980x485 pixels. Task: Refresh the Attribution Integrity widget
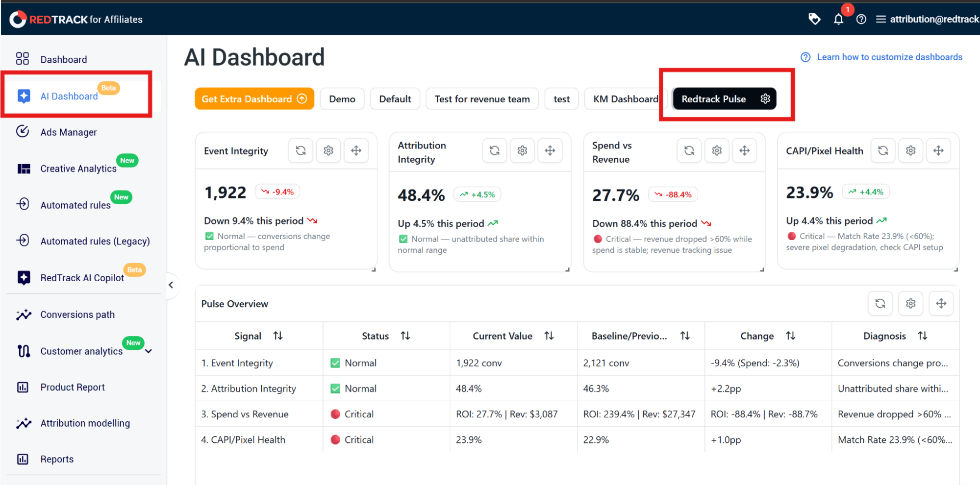coord(495,150)
